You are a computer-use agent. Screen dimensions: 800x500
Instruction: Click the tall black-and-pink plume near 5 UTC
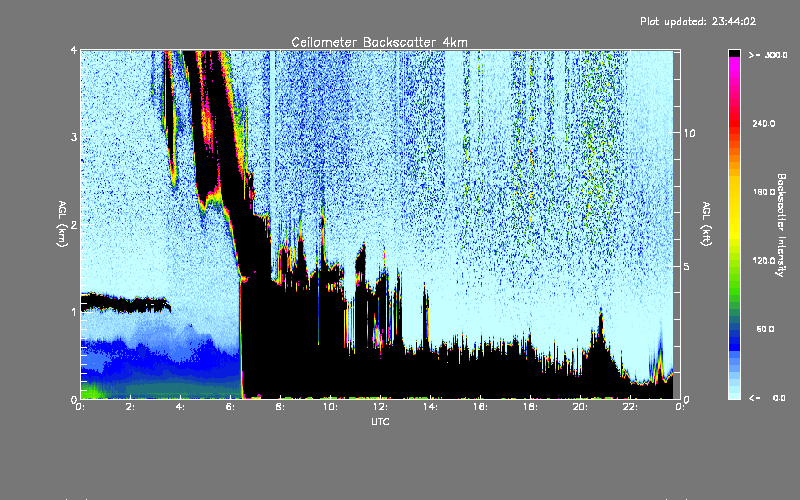point(214,133)
